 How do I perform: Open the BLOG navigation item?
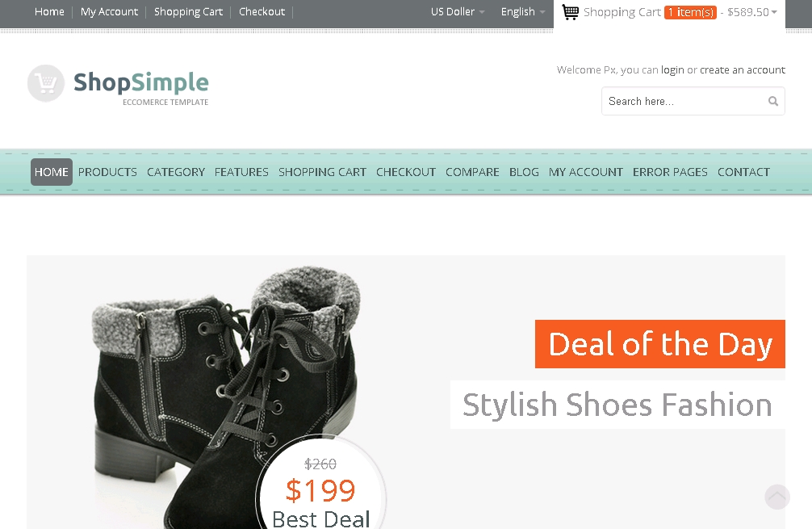pyautogui.click(x=524, y=172)
